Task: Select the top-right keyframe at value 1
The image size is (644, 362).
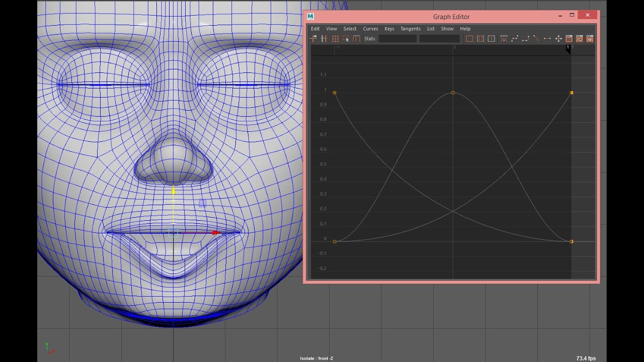Action: (x=572, y=93)
